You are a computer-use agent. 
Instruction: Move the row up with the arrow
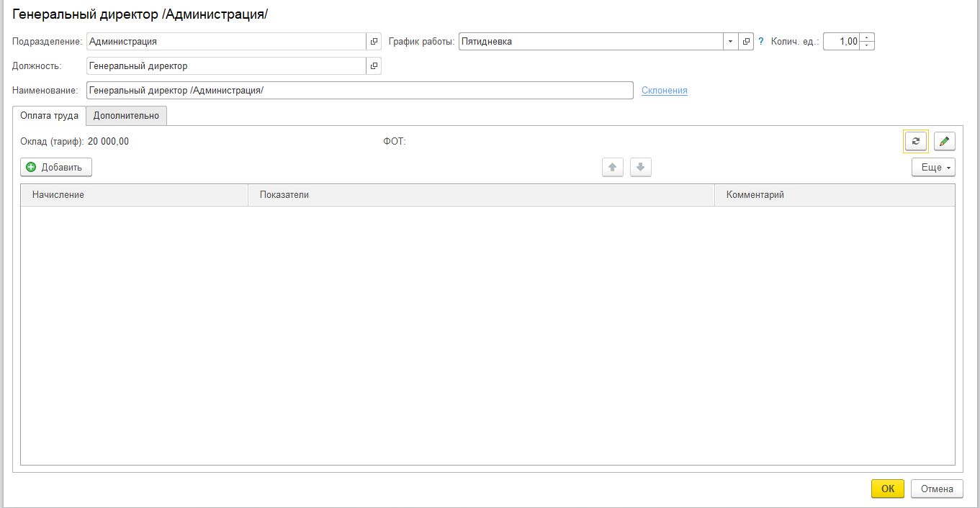[x=612, y=168]
